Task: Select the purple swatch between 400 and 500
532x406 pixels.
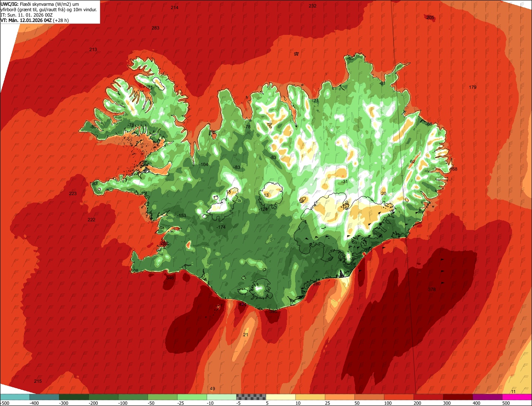Action: coord(487,397)
